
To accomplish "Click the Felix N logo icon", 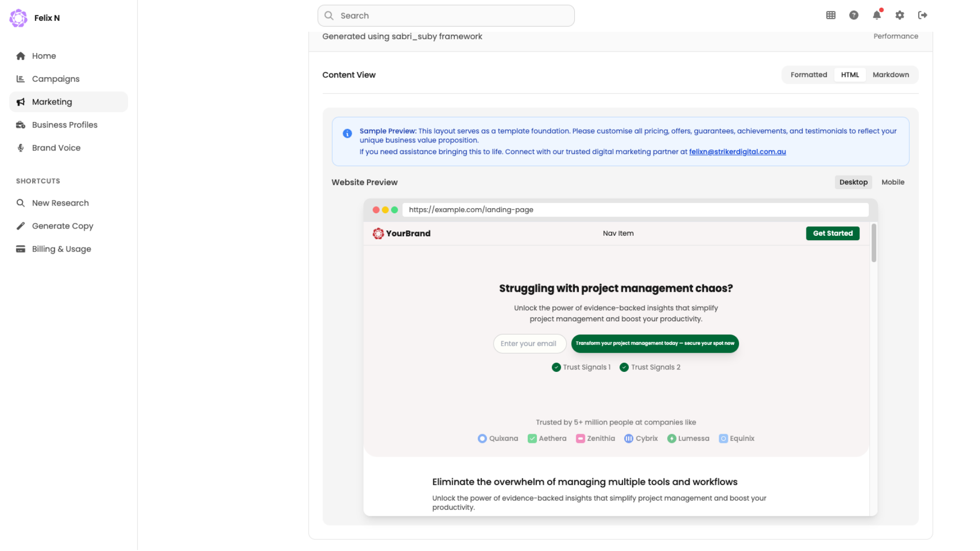I will 18,18.
